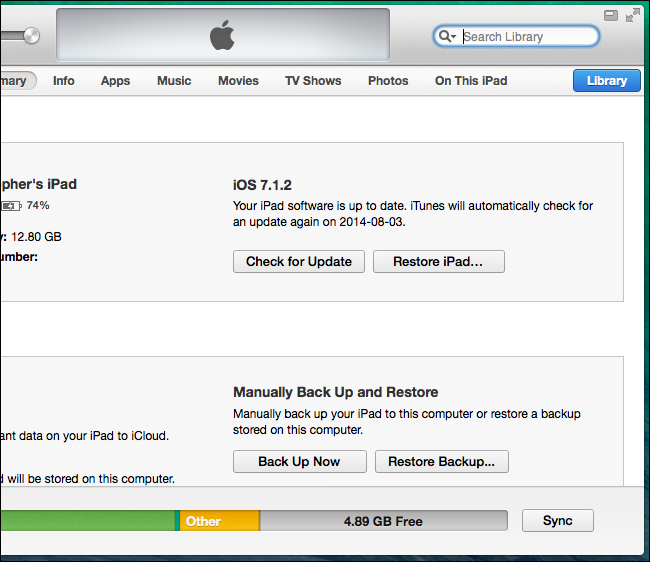650x562 pixels.
Task: Enter full screen using the arrows icon
Action: coord(633,15)
